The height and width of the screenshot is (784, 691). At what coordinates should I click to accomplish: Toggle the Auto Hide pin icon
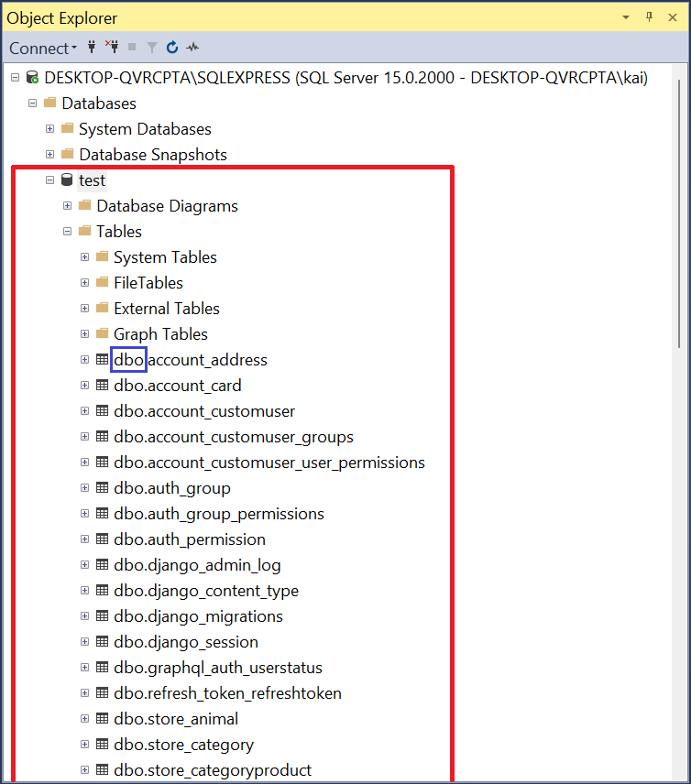click(x=650, y=17)
